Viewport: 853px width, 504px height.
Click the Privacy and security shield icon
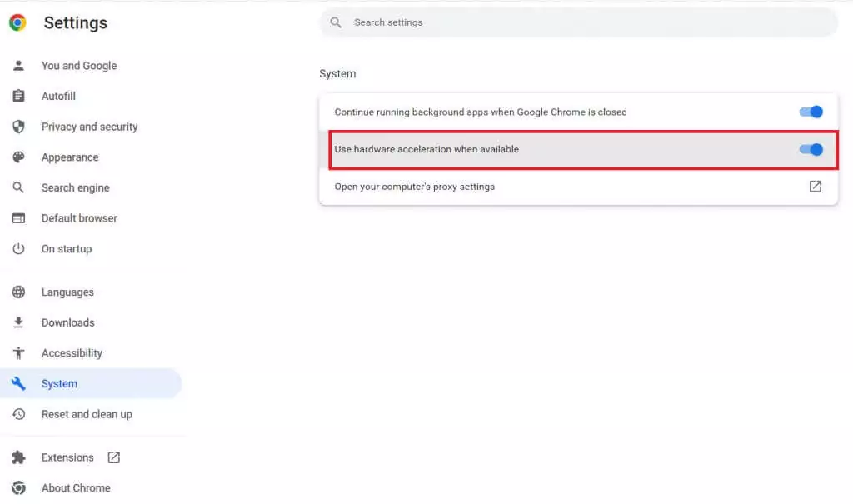click(x=18, y=127)
